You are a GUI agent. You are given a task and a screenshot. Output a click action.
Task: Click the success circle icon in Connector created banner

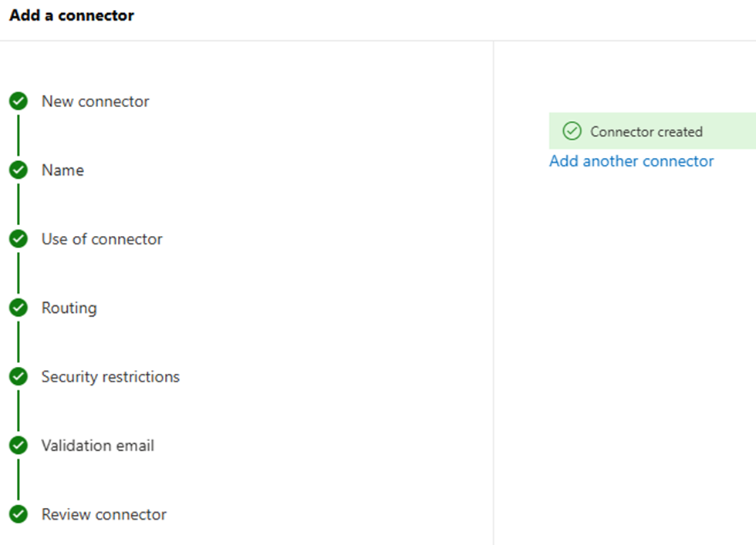572,131
